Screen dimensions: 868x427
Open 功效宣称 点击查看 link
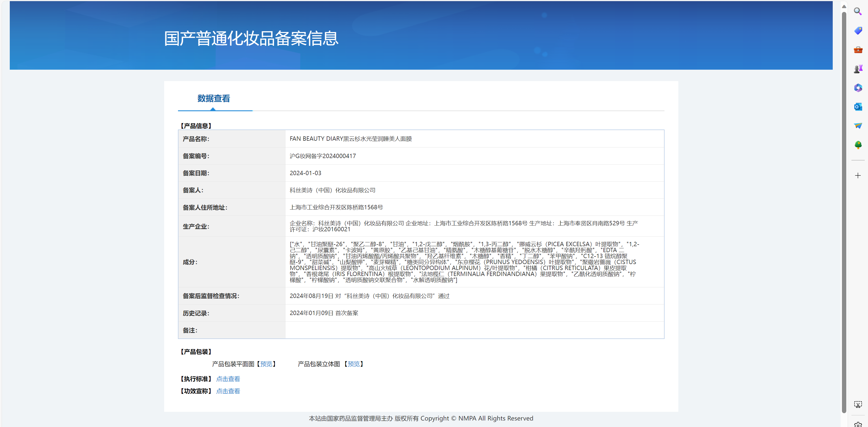(x=228, y=391)
